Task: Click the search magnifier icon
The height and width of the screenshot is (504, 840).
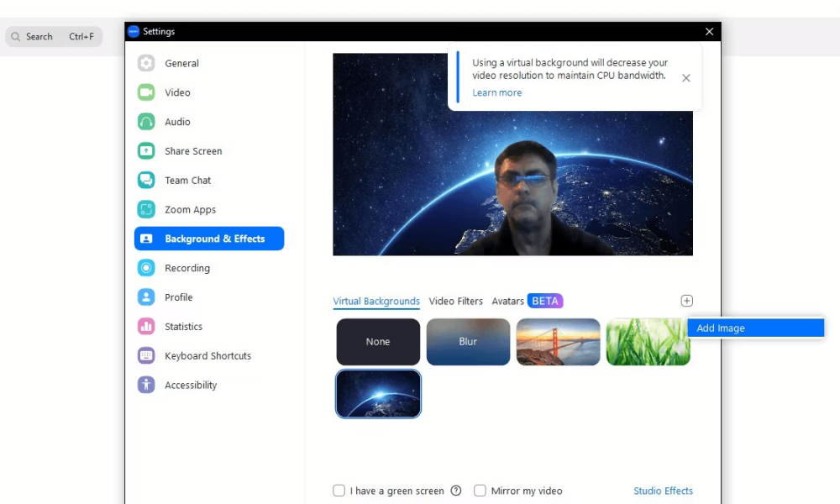Action: 15,36
